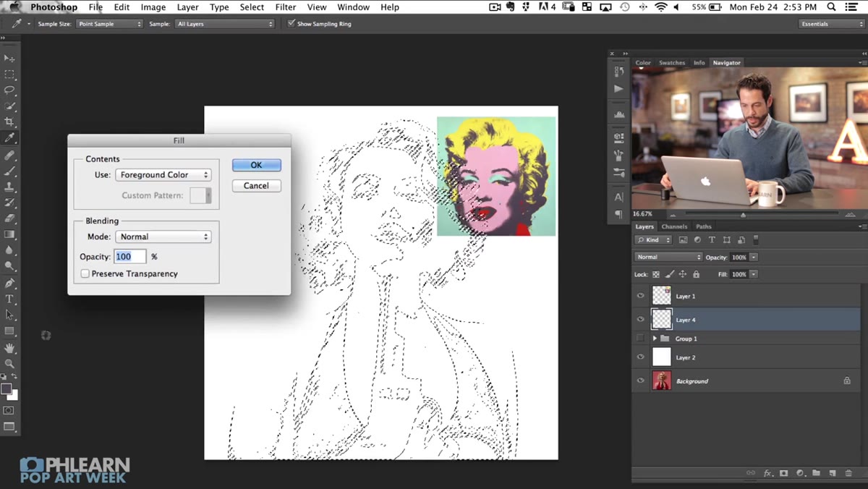Open the Character panel icon
This screenshot has height=489, width=868.
coord(618,197)
